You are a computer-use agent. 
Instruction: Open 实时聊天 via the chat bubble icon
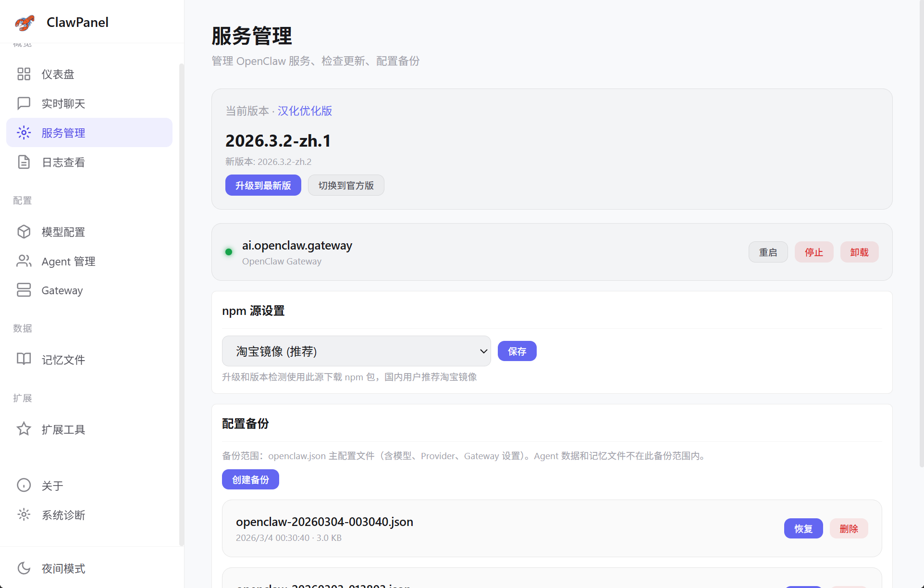(x=24, y=103)
